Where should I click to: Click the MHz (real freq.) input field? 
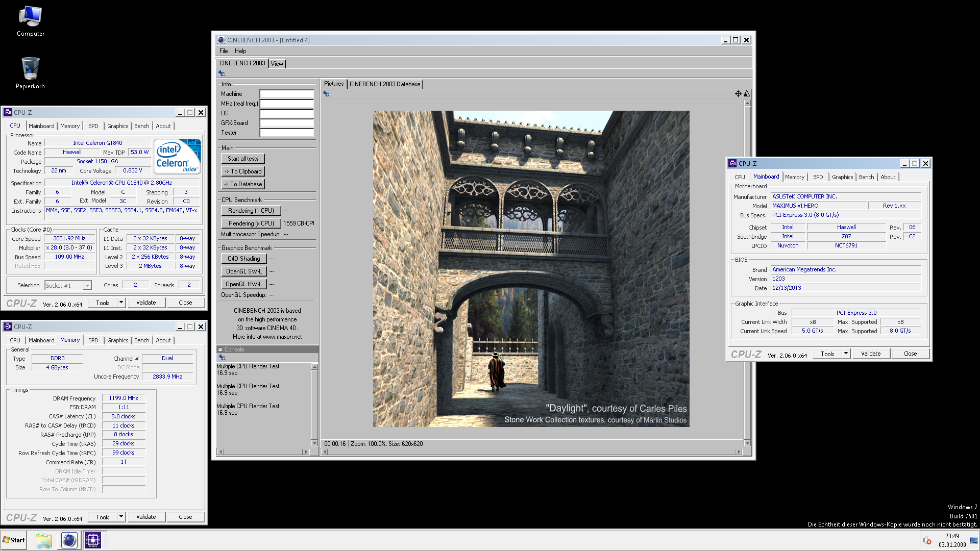pyautogui.click(x=286, y=104)
